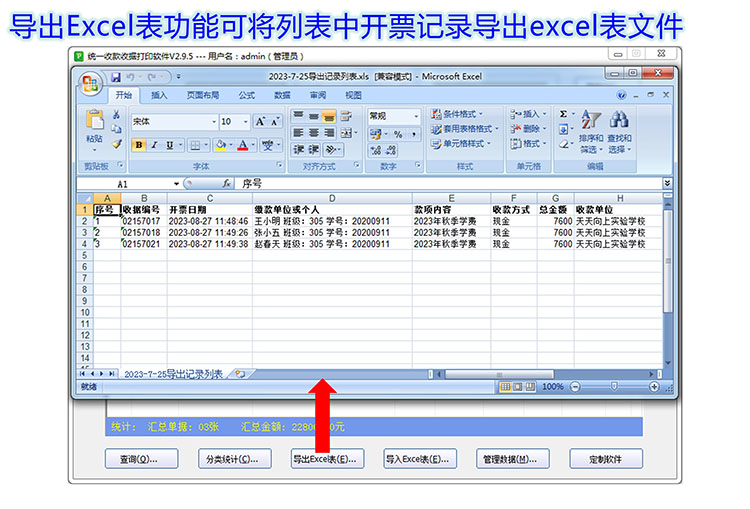
Task: Click the AutoSum sigma icon
Action: point(564,114)
